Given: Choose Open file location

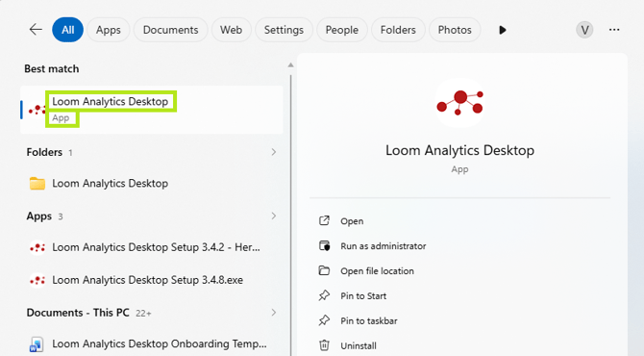Looking at the screenshot, I should click(377, 271).
